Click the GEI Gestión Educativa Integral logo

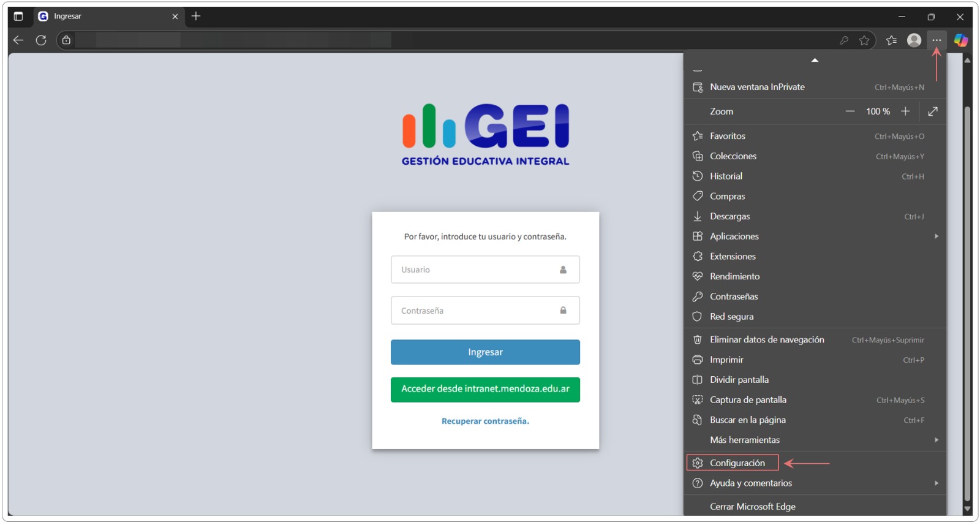[x=485, y=135]
